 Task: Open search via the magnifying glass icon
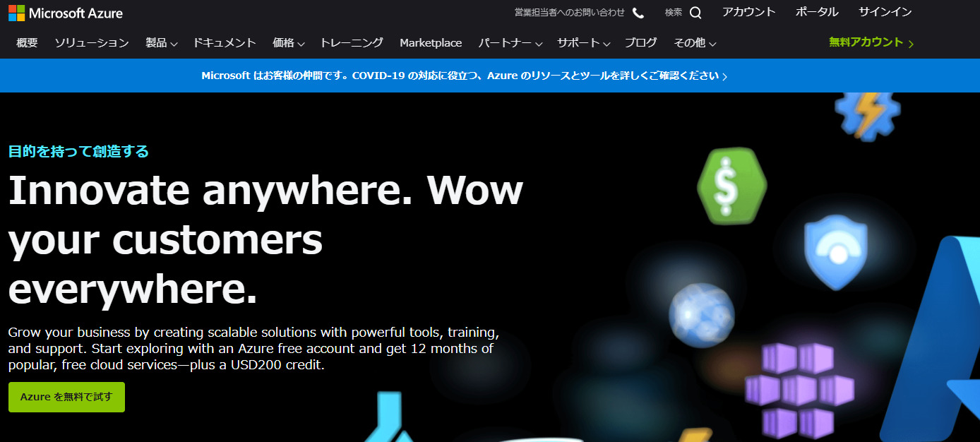pyautogui.click(x=695, y=13)
